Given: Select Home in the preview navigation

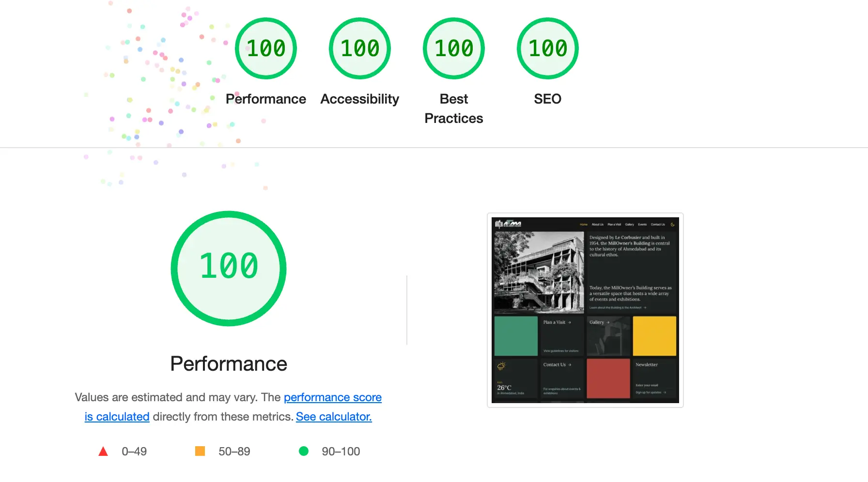Looking at the screenshot, I should click(584, 225).
